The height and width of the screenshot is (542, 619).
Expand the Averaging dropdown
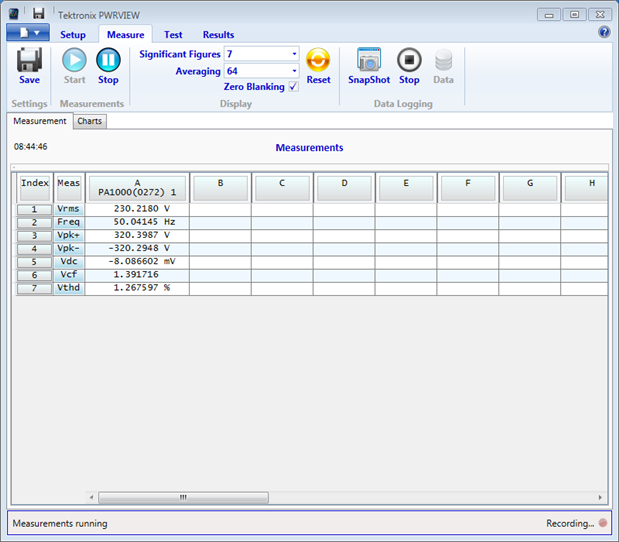(x=294, y=71)
